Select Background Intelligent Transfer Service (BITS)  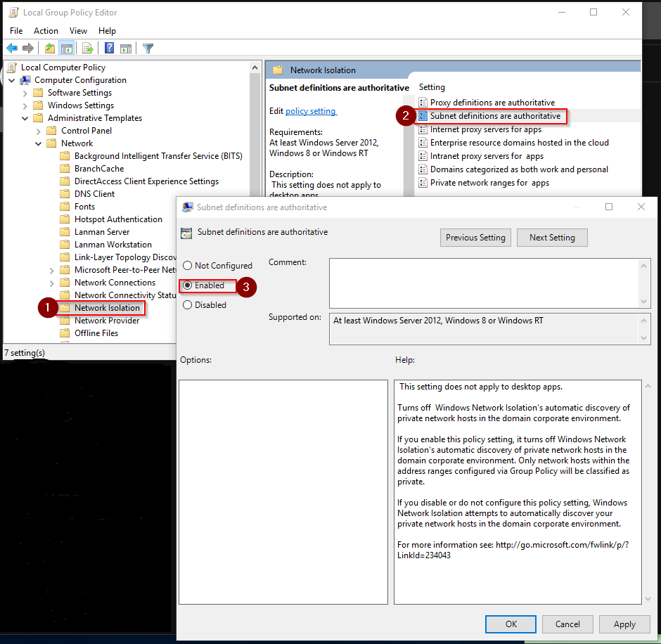click(x=158, y=156)
